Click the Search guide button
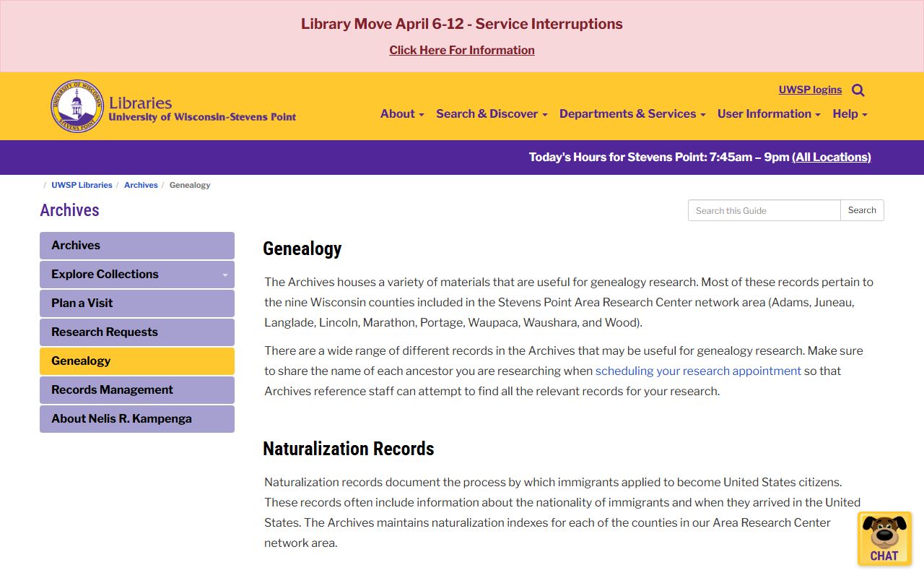 click(x=862, y=210)
